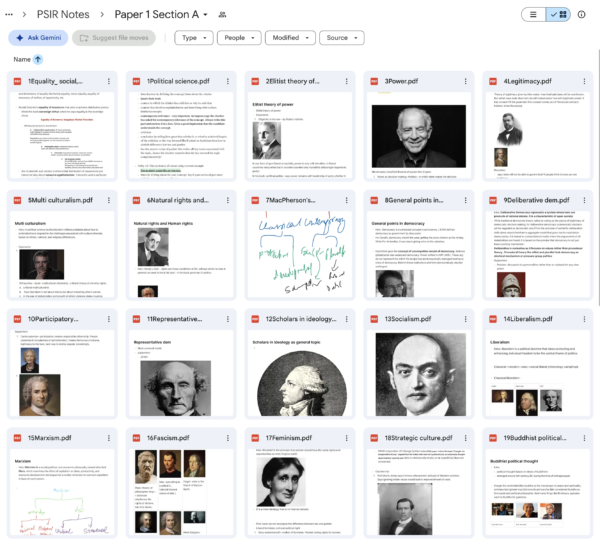600x544 pixels.
Task: Open more options for 7MacPherson's file
Action: pos(346,200)
